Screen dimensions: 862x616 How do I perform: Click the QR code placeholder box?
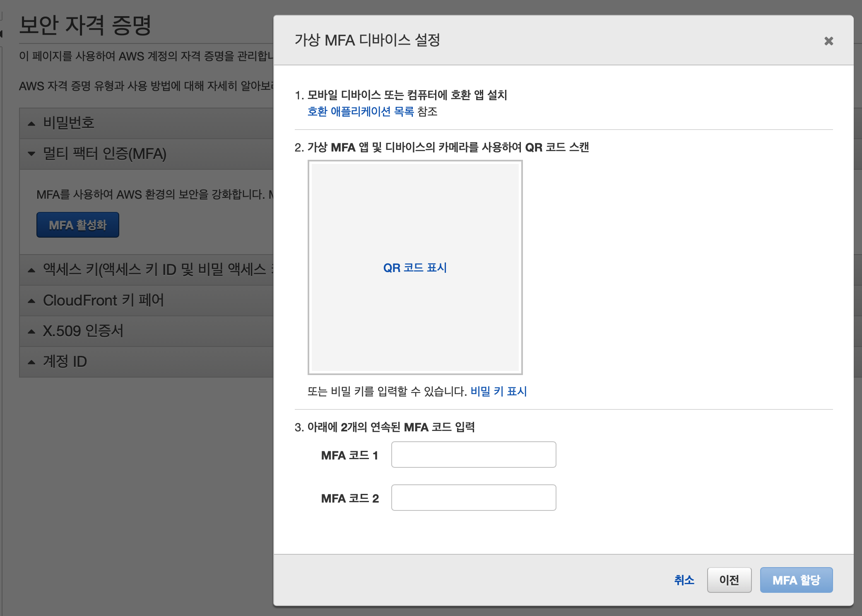415,207
